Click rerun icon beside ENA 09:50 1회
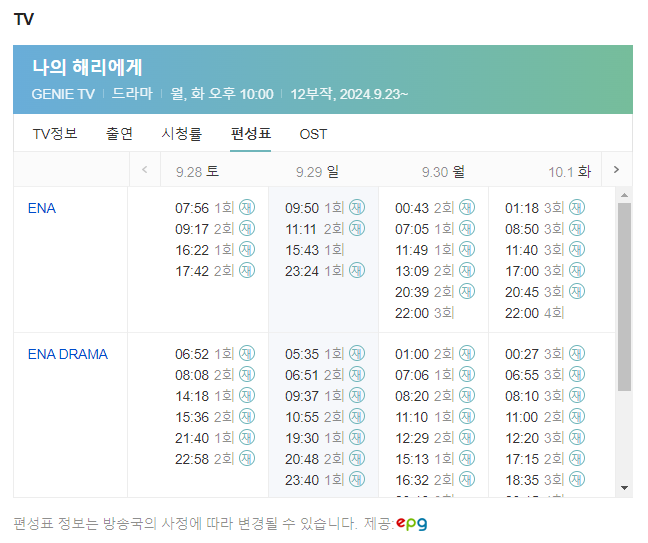 coord(357,207)
